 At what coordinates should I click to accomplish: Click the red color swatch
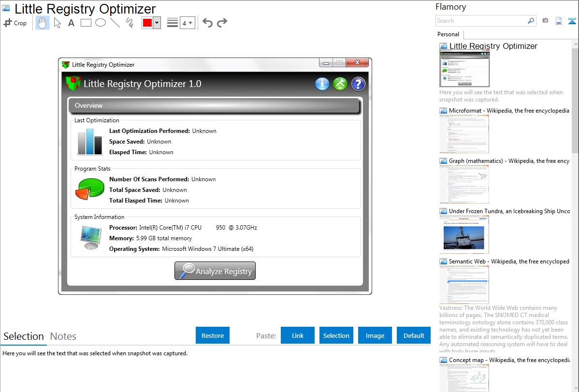pyautogui.click(x=147, y=23)
